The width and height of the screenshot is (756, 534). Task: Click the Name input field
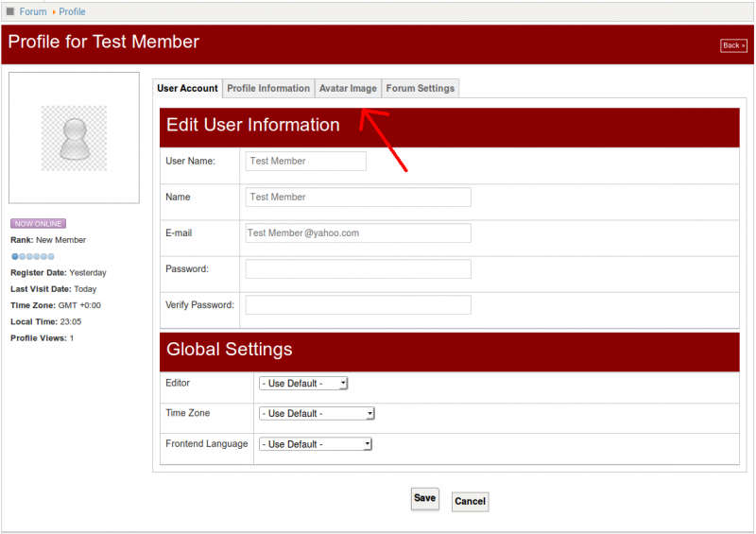pos(358,198)
